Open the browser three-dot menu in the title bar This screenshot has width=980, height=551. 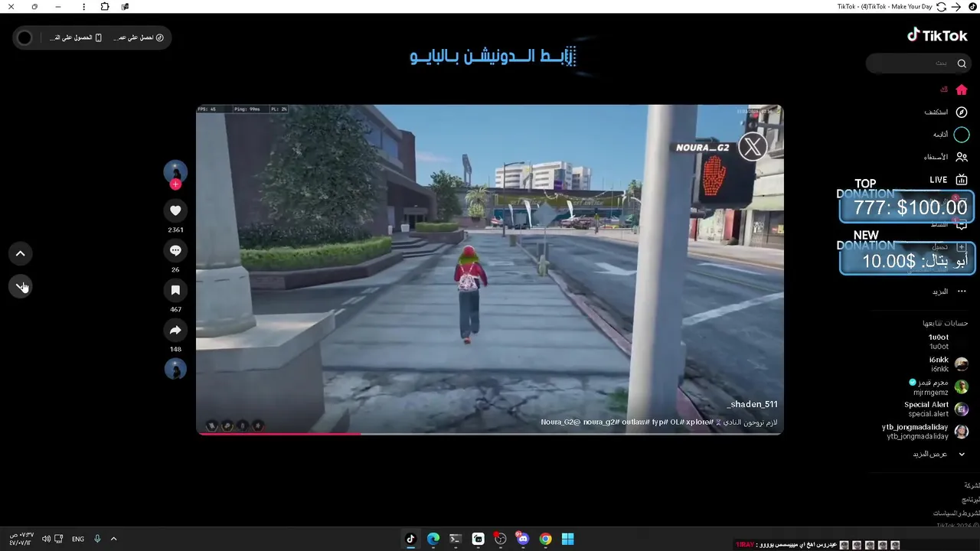click(83, 7)
